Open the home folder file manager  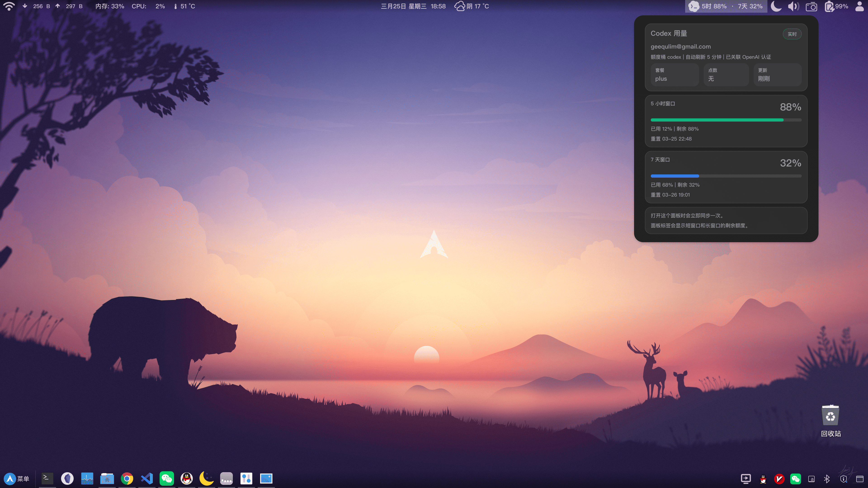point(107,478)
